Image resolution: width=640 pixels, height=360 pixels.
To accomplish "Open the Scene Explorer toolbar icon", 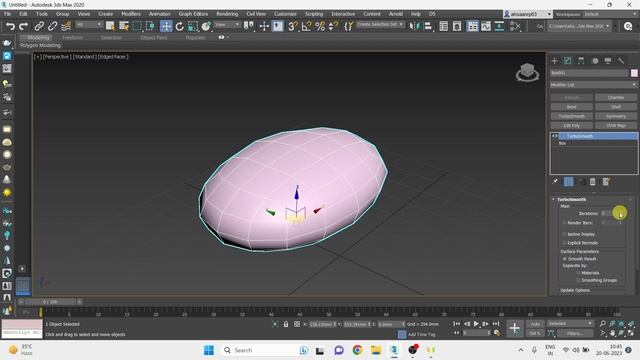I will point(443,26).
